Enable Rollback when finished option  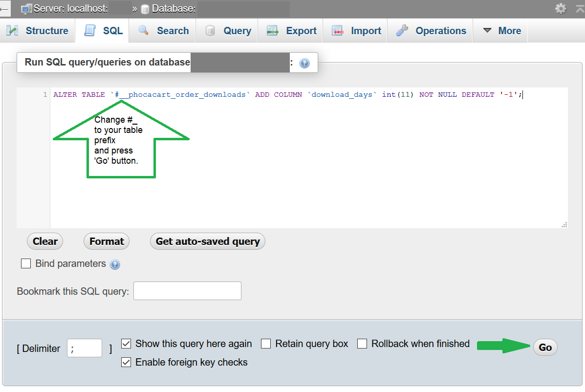coord(362,344)
